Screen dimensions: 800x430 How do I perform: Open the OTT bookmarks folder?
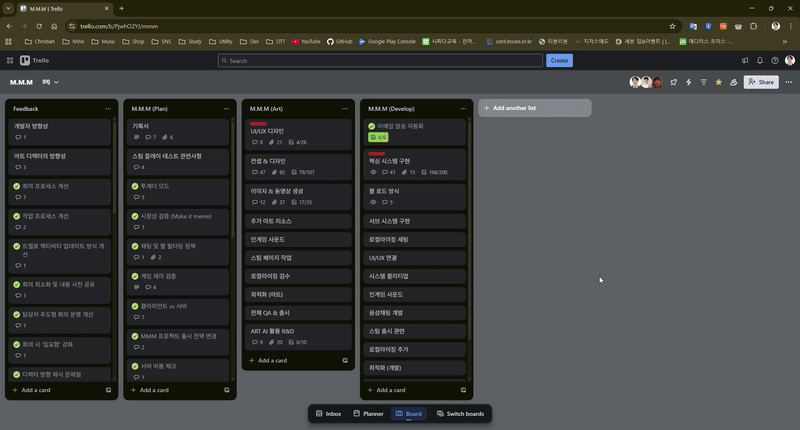[x=276, y=42]
